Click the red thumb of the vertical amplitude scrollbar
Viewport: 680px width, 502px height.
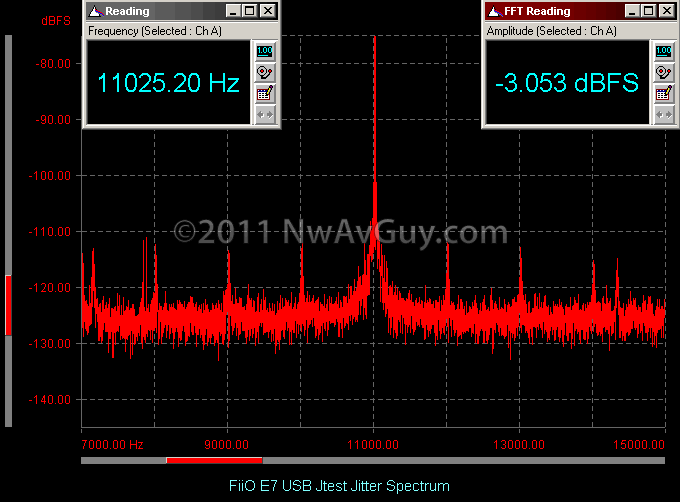click(8, 305)
